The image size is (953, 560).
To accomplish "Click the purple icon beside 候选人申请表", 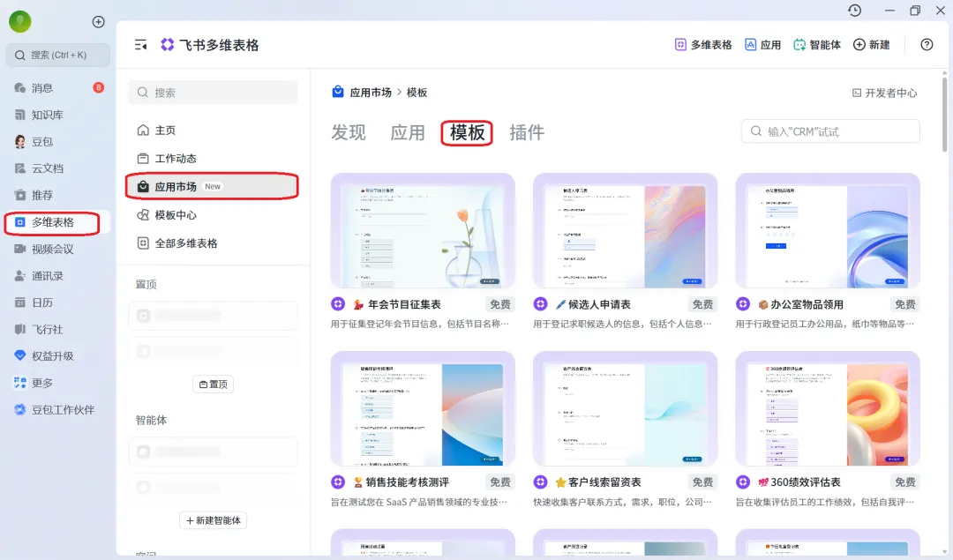I will coord(540,303).
